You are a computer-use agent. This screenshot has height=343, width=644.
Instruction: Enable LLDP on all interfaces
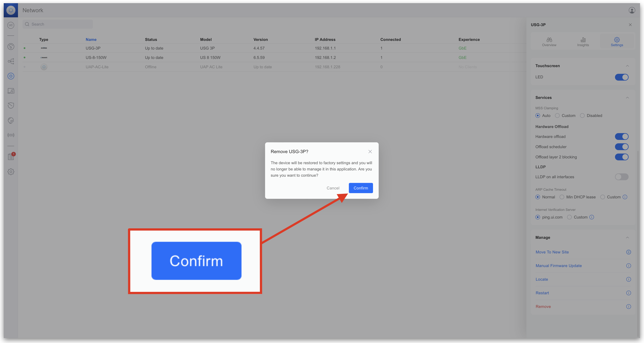(x=621, y=177)
